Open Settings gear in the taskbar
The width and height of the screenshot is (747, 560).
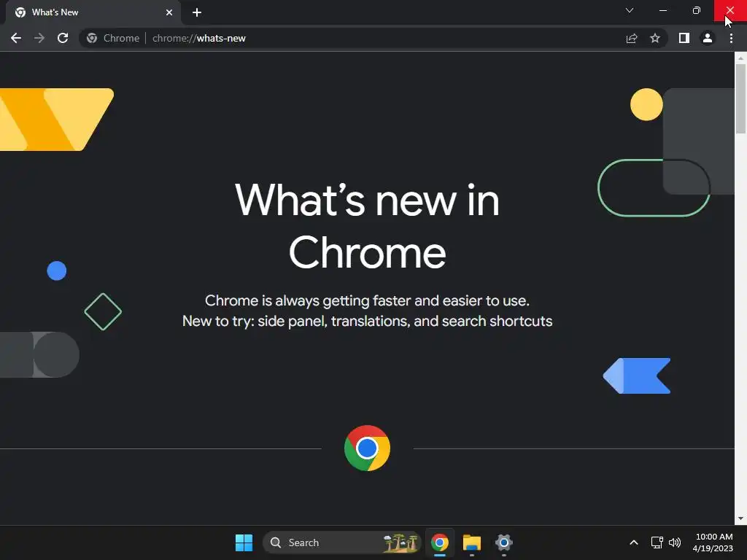(503, 542)
